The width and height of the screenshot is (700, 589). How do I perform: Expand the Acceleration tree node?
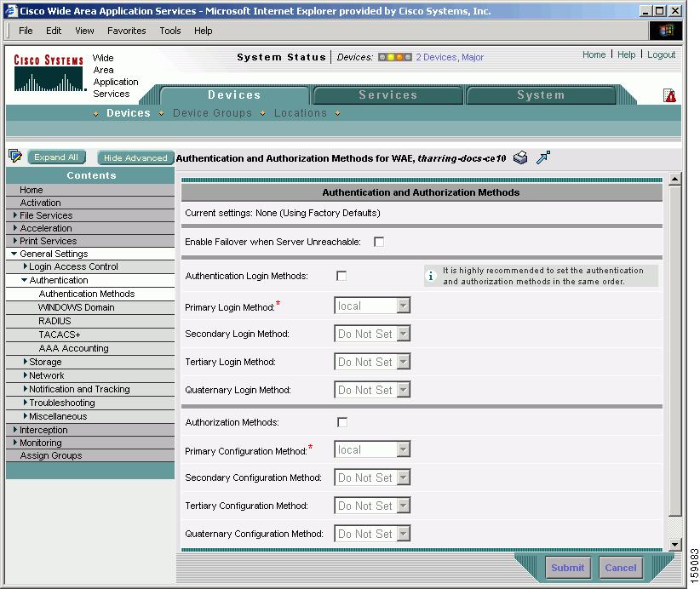(x=15, y=228)
